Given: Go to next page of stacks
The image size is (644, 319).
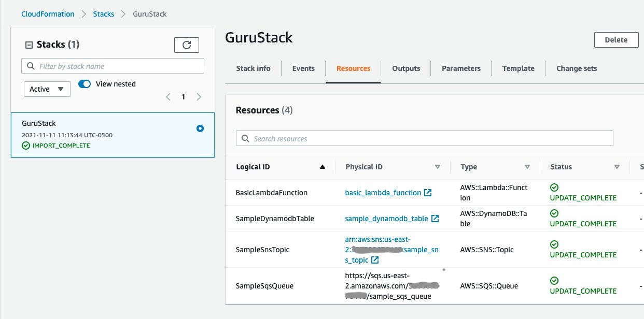Looking at the screenshot, I should coord(199,97).
